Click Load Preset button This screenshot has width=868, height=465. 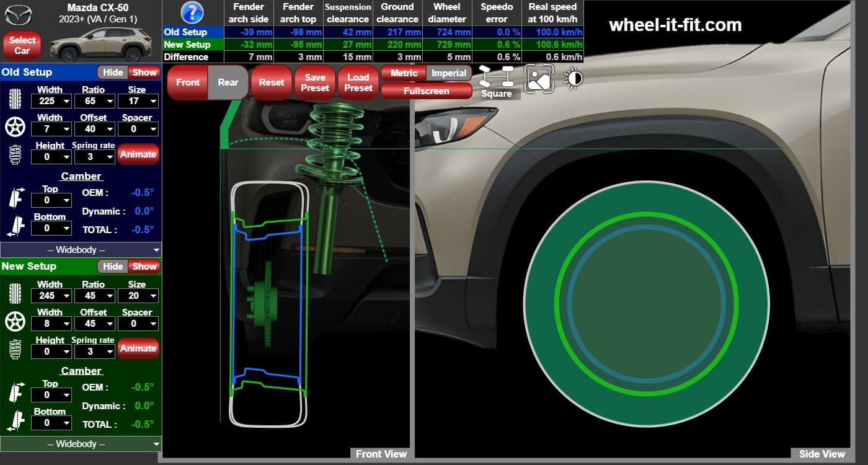click(x=358, y=82)
